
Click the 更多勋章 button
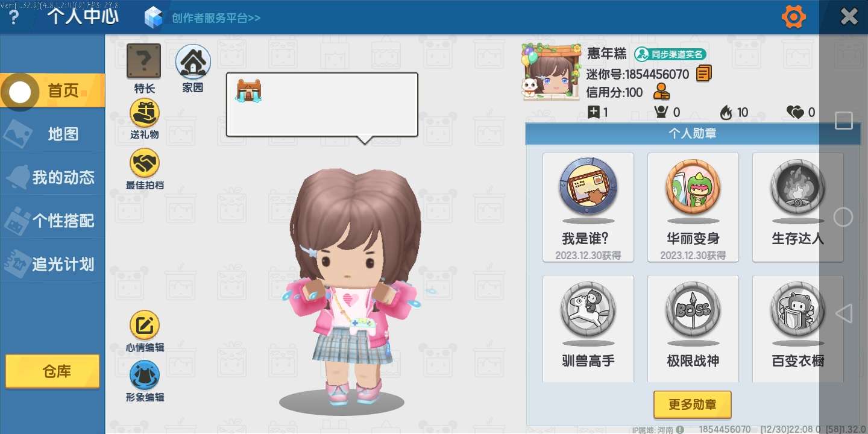(692, 404)
